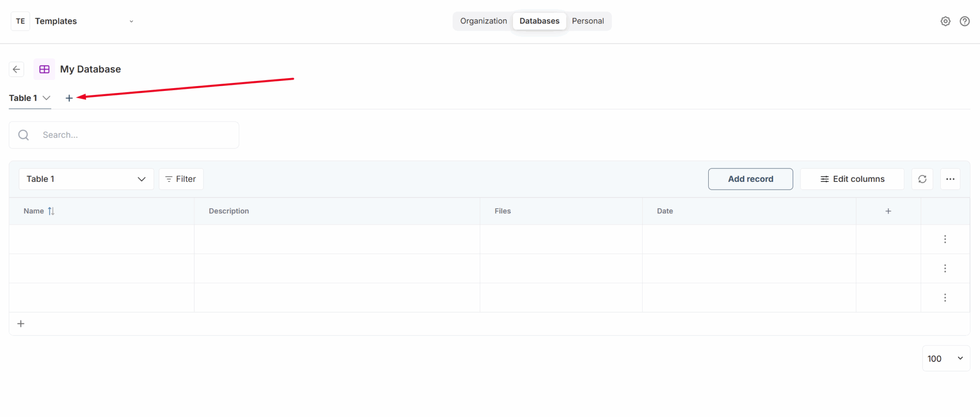Click the refresh table icon

pos(922,179)
